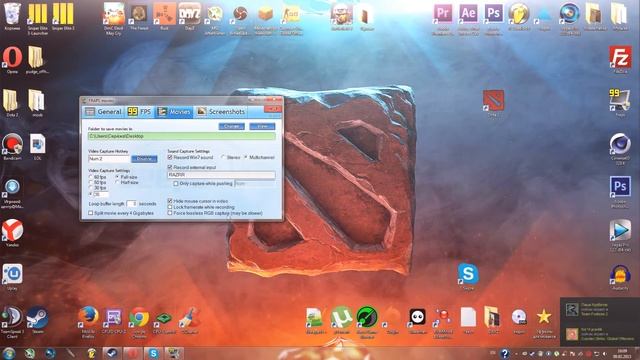Click the help question mark in system tray
Viewport: 640px width, 360px height.
tap(504, 353)
